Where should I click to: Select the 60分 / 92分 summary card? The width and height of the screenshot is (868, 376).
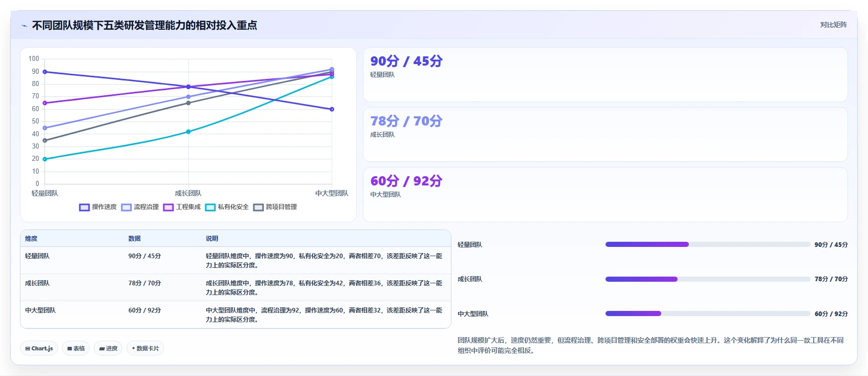click(605, 195)
